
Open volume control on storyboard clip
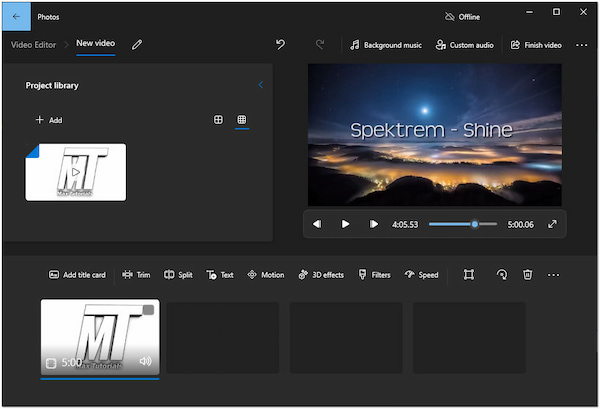pos(145,361)
